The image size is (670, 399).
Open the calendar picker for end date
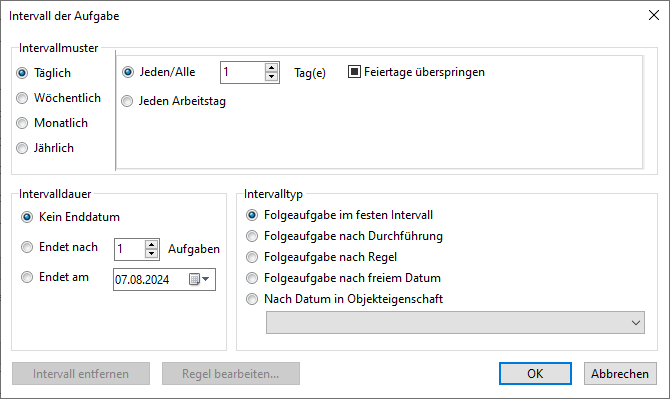click(200, 279)
